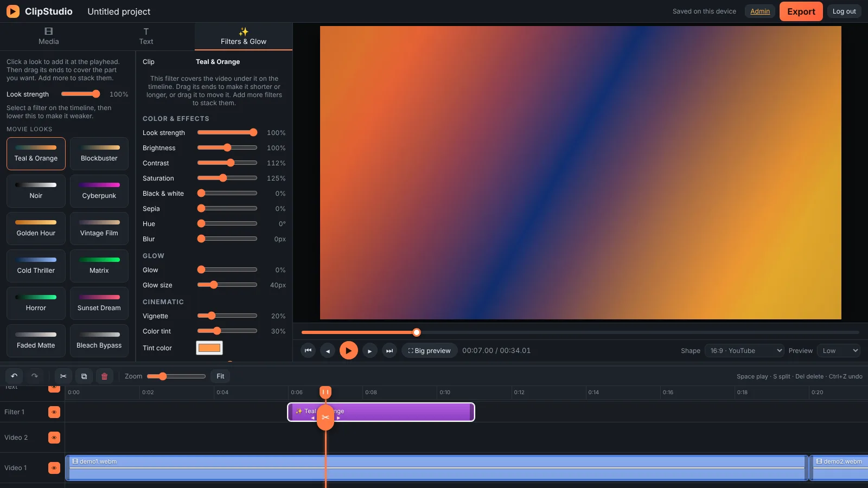Step forward one frame

pyautogui.click(x=369, y=351)
